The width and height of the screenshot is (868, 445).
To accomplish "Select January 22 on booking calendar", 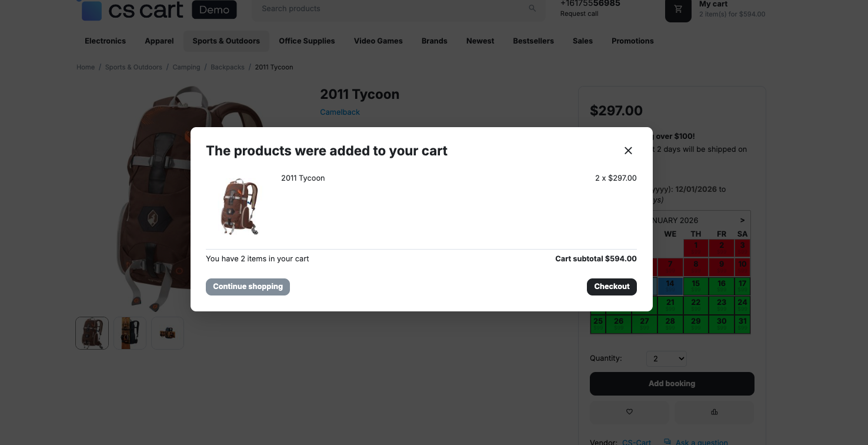I will pyautogui.click(x=696, y=305).
